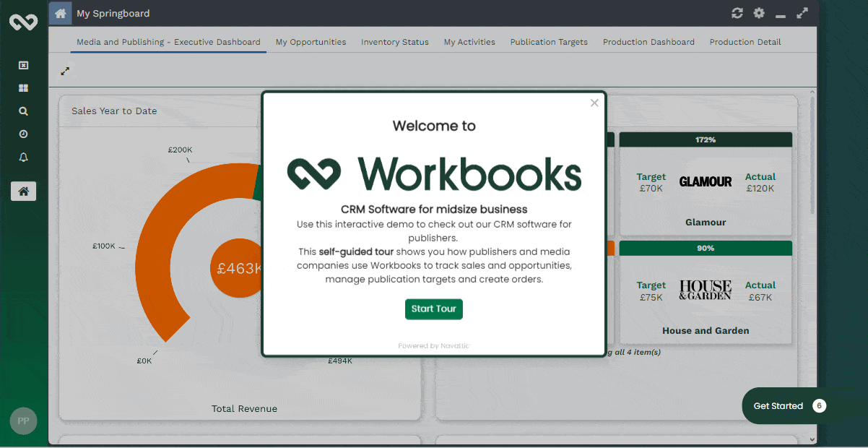Click the £100K chart axis label
This screenshot has width=868, height=448.
point(103,246)
